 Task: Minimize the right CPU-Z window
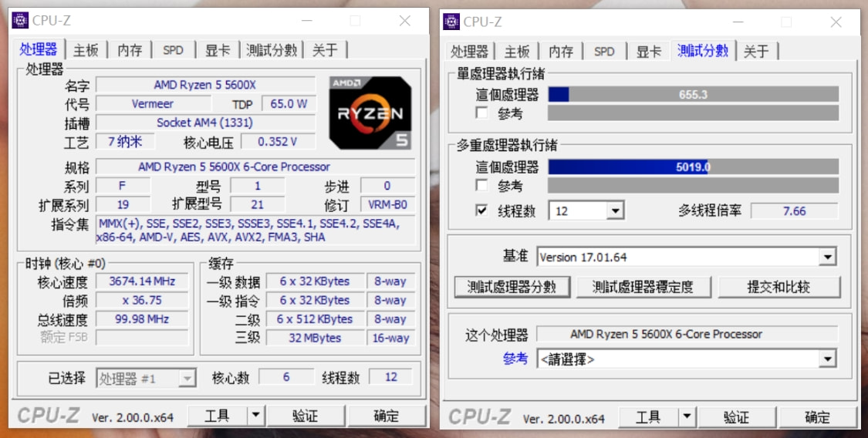738,22
